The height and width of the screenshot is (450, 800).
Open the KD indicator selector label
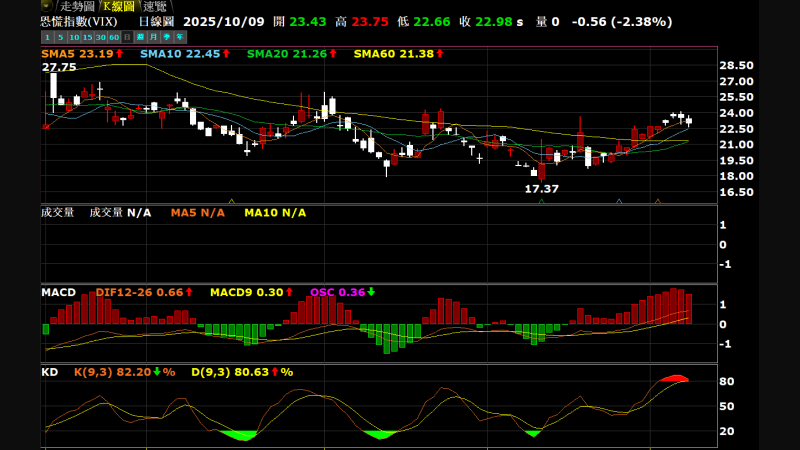49,372
